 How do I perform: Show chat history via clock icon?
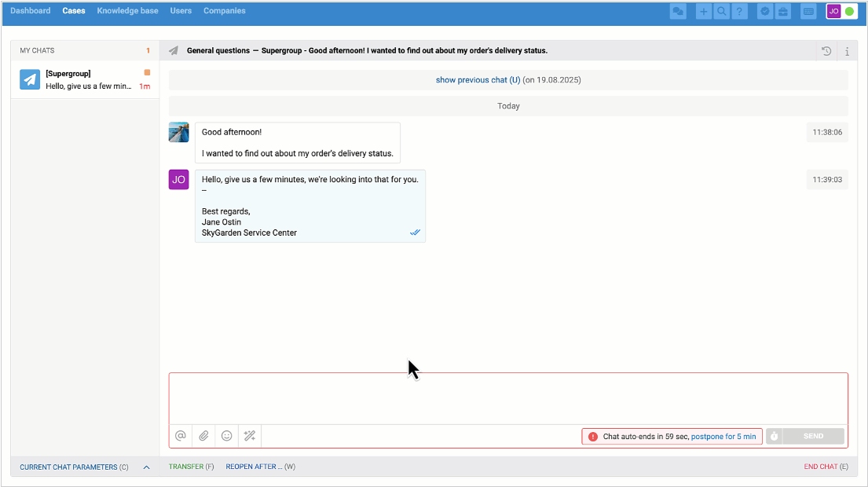(826, 51)
